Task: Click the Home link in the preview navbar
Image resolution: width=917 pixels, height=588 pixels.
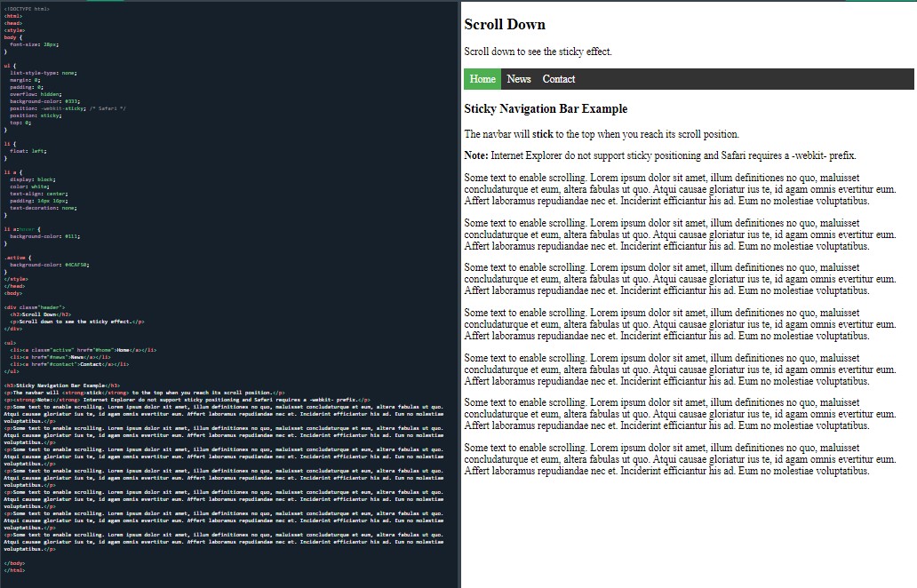Action: [482, 79]
